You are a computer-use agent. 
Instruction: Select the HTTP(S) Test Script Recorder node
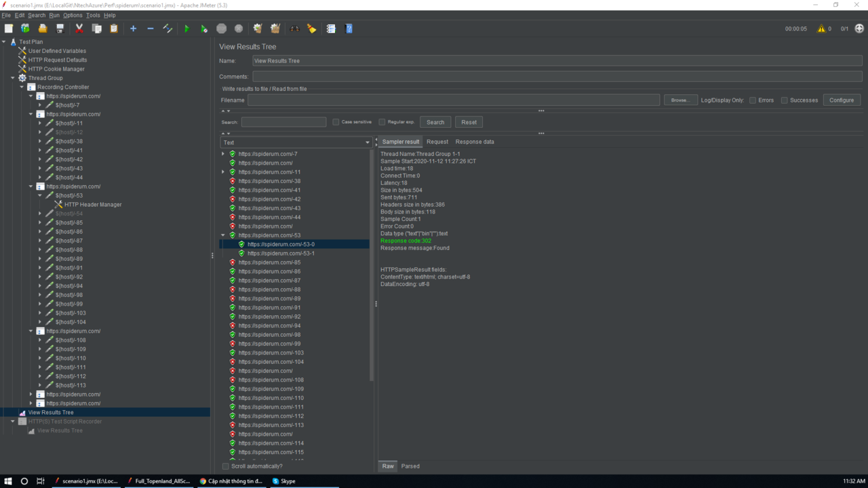(65, 422)
